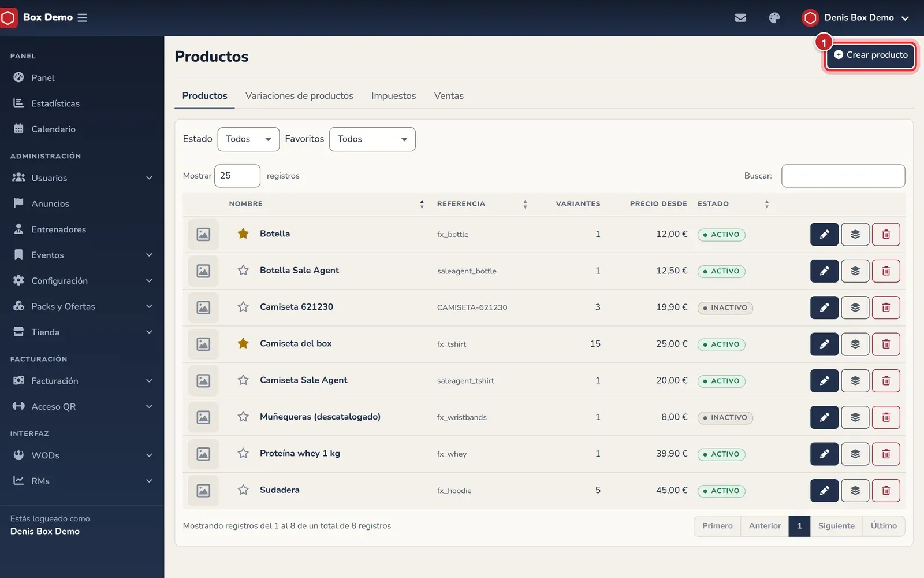Screen dimensions: 924x578
Task: Expand Packs y Ofertas sidebar section
Action: click(82, 306)
